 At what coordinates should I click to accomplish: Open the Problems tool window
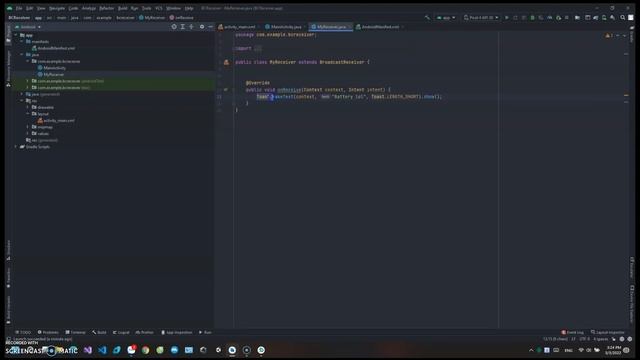(48, 332)
